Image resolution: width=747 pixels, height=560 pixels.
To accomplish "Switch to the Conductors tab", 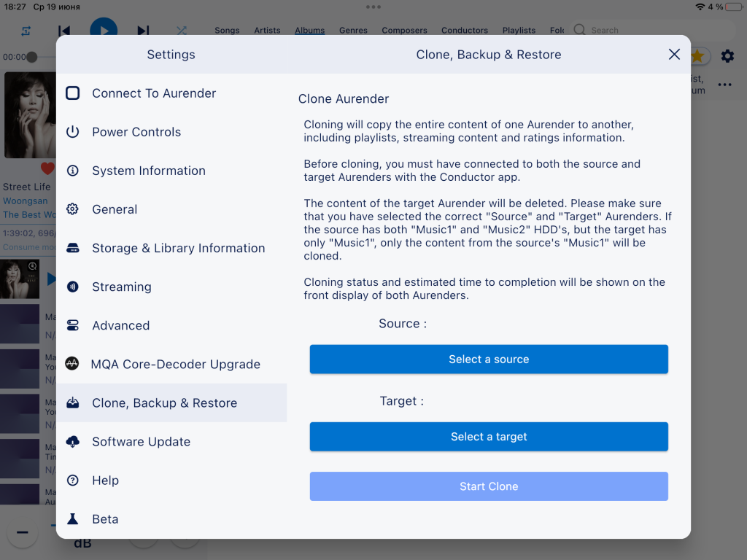I will tap(465, 30).
